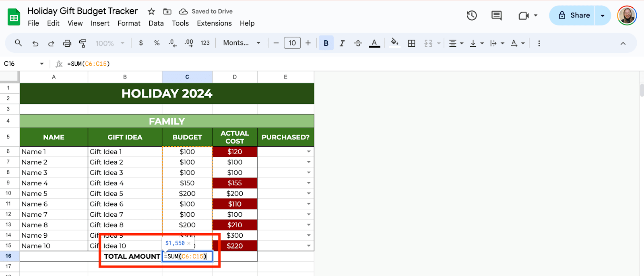Click the undo arrow icon

coord(35,43)
